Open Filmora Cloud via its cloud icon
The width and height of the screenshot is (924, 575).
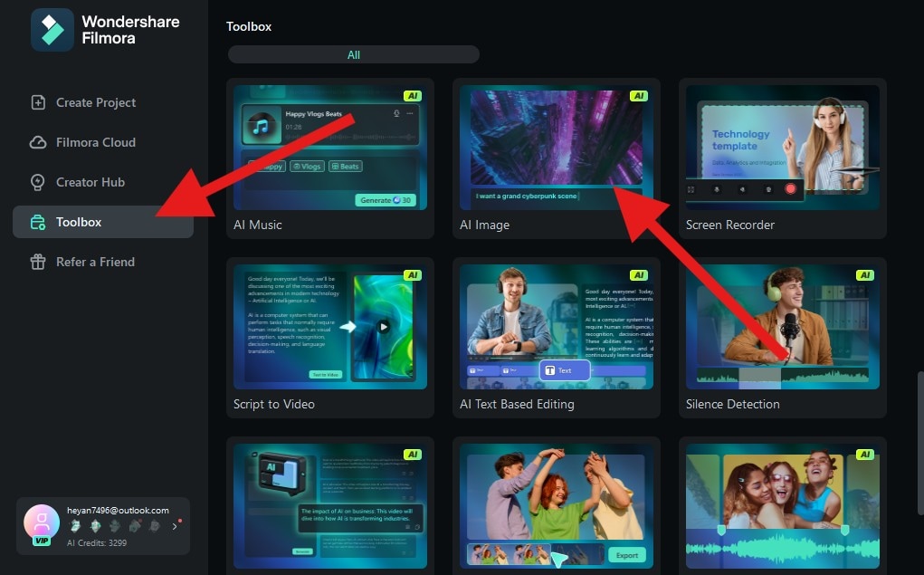(38, 142)
